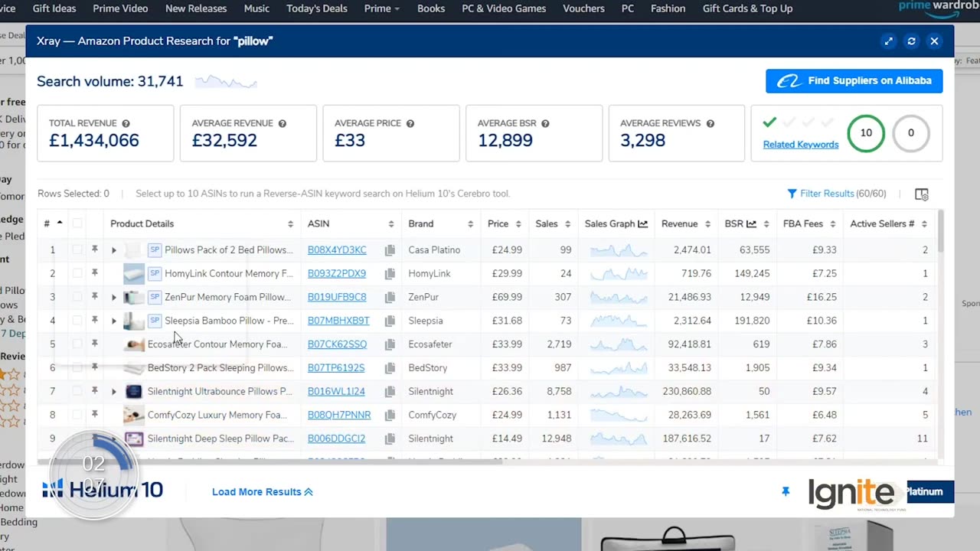Open the Average BSR info icon
The image size is (980, 551).
tap(544, 123)
